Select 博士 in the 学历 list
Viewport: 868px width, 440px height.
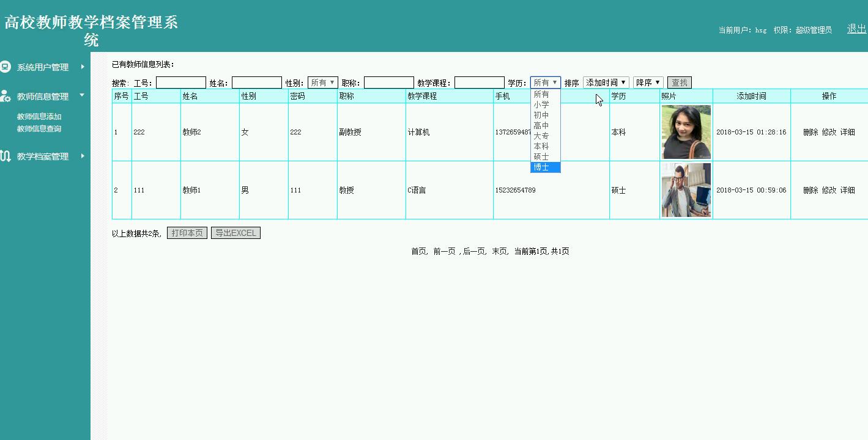point(546,167)
